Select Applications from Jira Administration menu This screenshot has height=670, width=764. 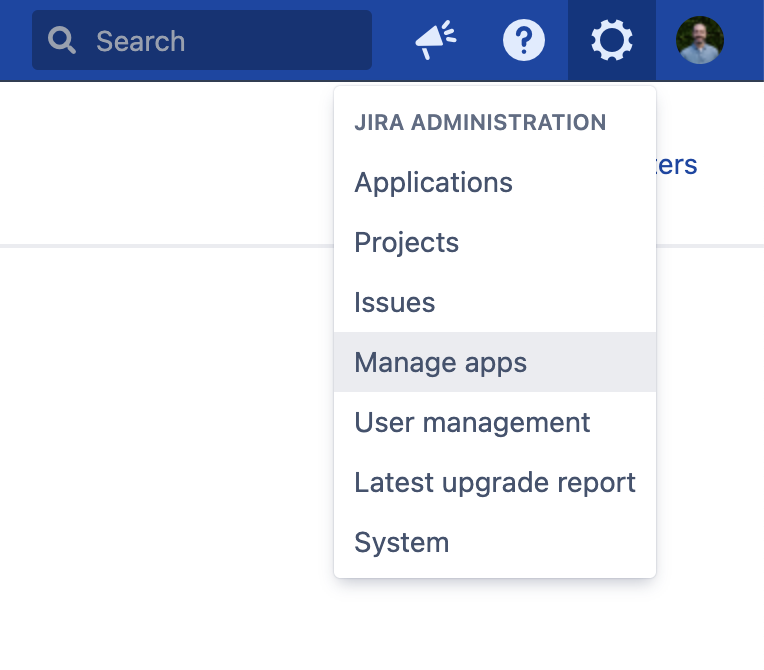[495, 182]
